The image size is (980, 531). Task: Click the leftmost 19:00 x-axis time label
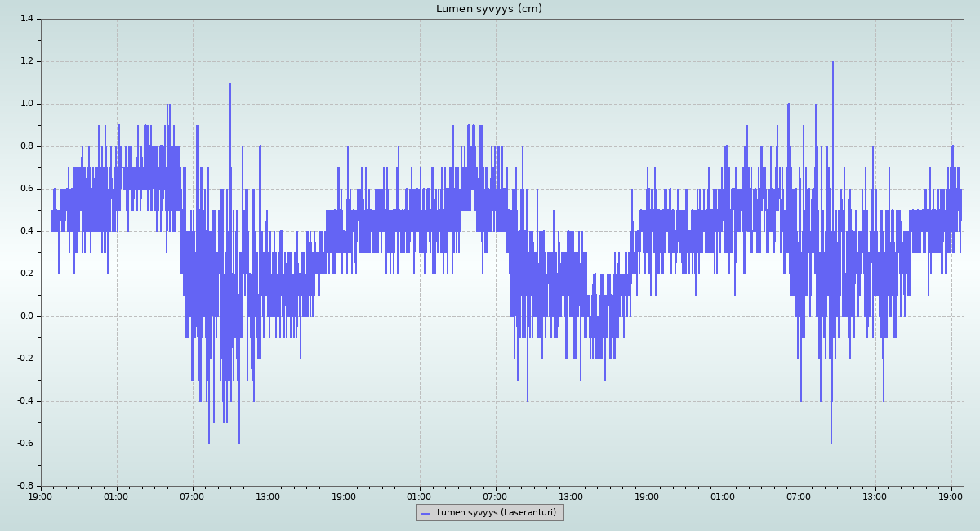(41, 496)
